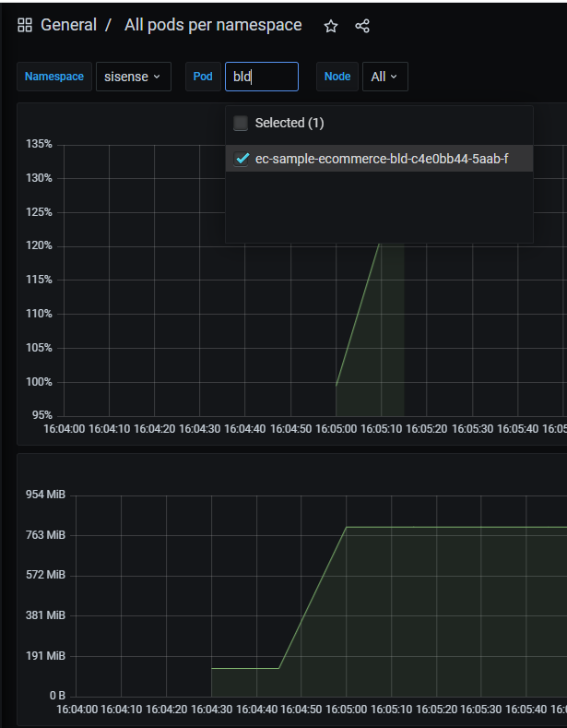
Task: Click the Node variable label
Action: click(337, 77)
